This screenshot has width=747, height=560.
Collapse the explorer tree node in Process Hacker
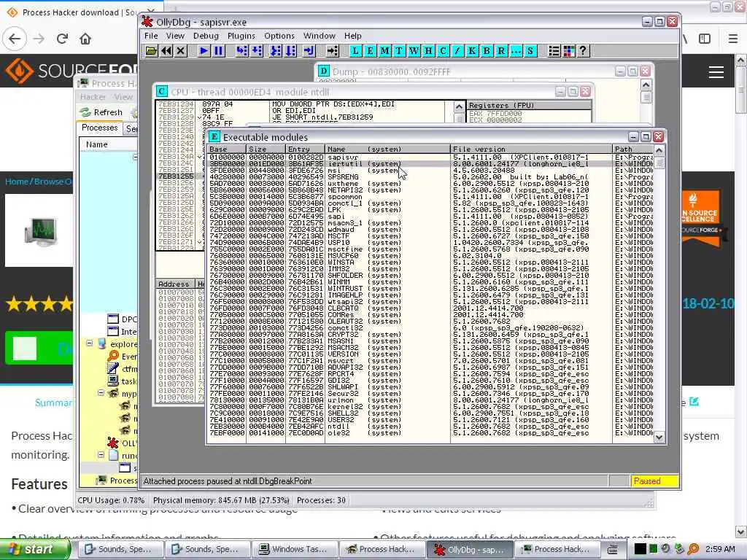[x=90, y=343]
